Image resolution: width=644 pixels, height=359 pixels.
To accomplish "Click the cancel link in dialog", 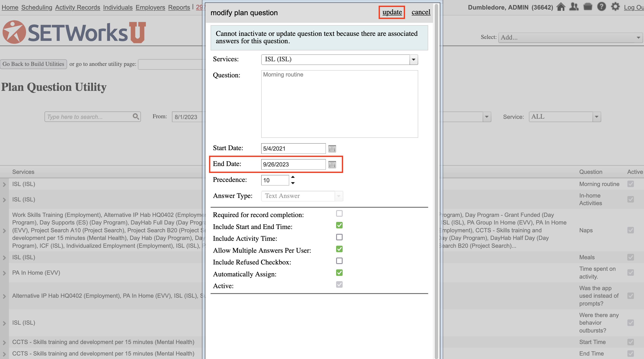I will pos(421,12).
